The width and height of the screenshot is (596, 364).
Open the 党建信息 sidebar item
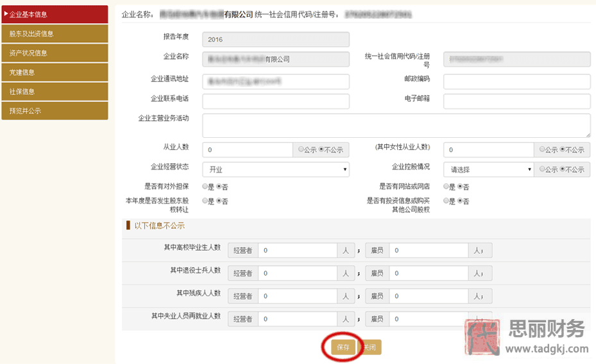[55, 72]
